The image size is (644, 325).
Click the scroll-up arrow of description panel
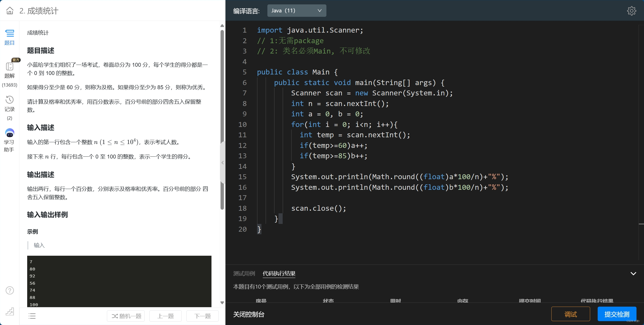coord(222,26)
